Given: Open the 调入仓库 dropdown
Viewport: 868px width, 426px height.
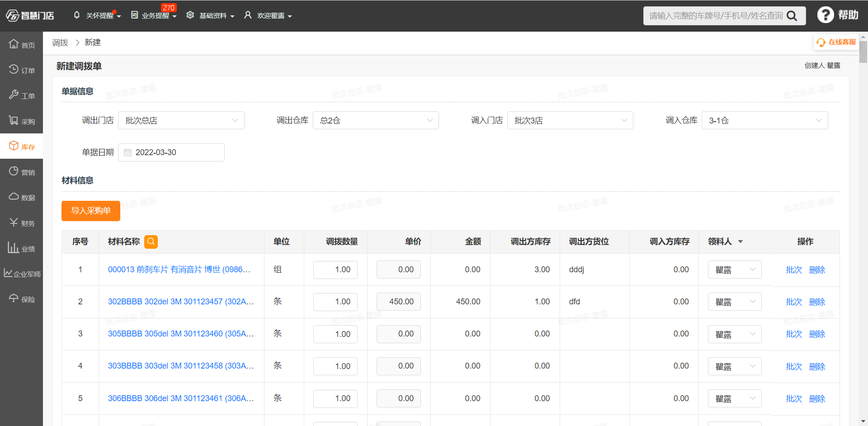Looking at the screenshot, I should [x=764, y=120].
